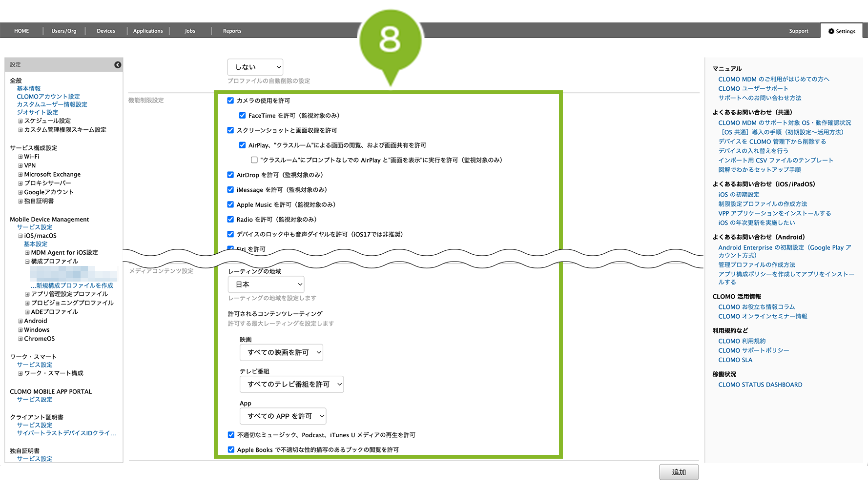Collapse the 構成プロファイル tree node icon
Viewport: 868px width, 488px height.
[27, 262]
